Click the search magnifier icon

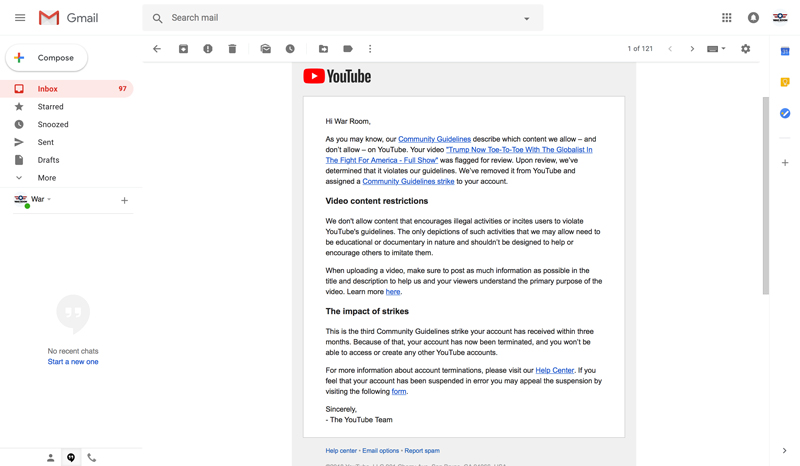coord(157,18)
